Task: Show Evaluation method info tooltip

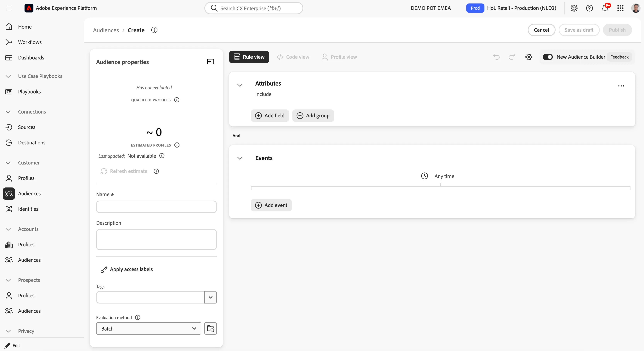Action: [138, 317]
